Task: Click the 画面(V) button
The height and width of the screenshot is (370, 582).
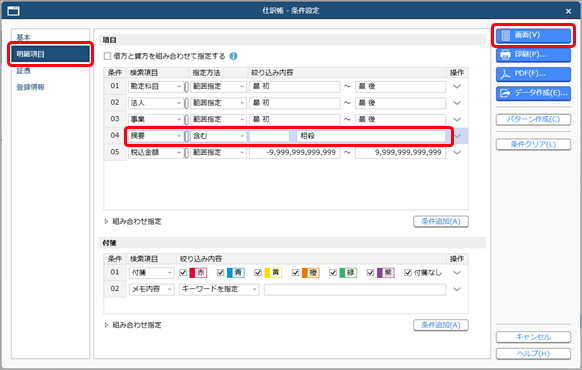Action: [533, 35]
